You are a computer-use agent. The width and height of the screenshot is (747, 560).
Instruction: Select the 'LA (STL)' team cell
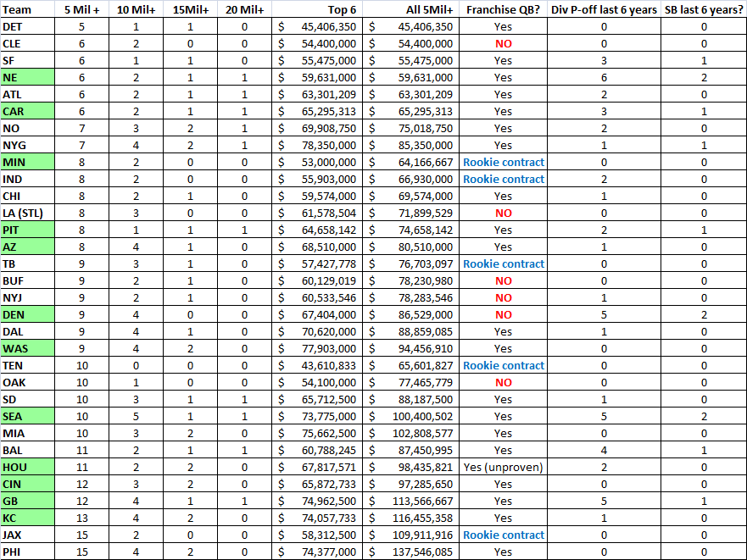tap(27, 213)
